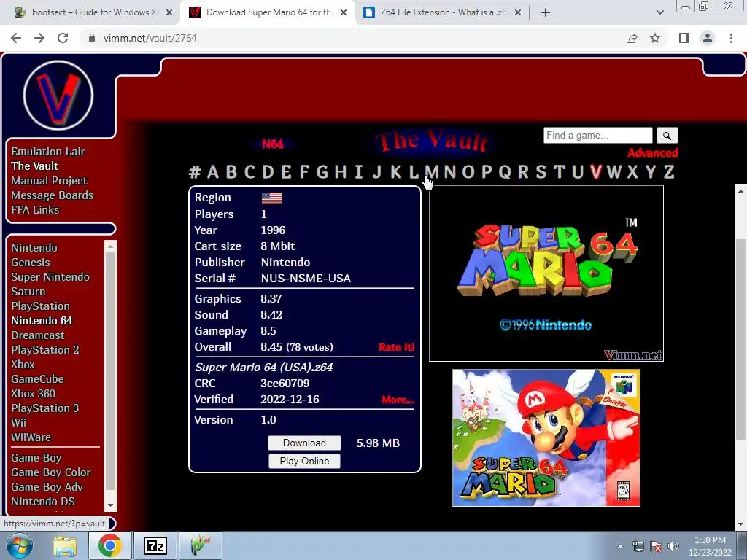The height and width of the screenshot is (560, 747).
Task: Open File Explorer from taskbar
Action: (x=65, y=545)
